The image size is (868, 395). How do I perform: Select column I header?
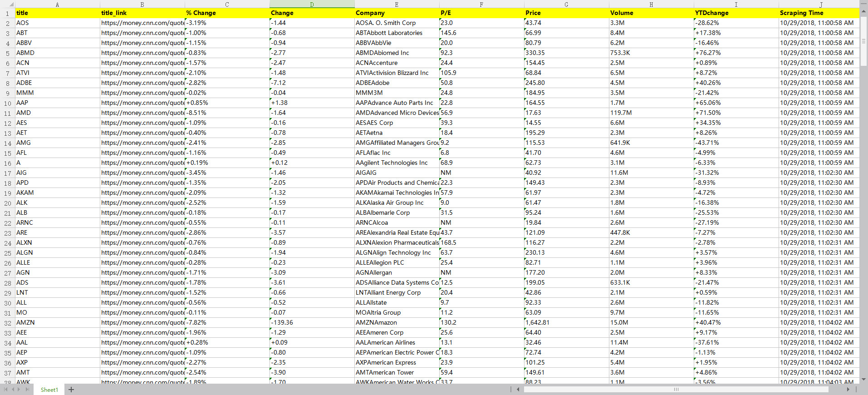[x=736, y=4]
